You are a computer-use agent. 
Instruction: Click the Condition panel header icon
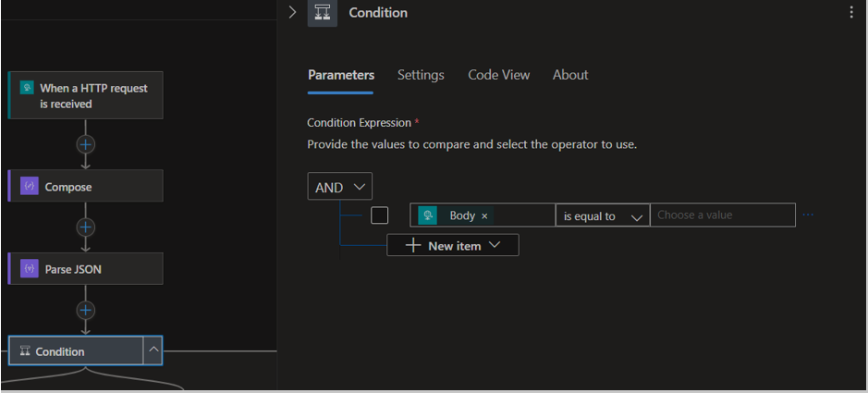[323, 13]
